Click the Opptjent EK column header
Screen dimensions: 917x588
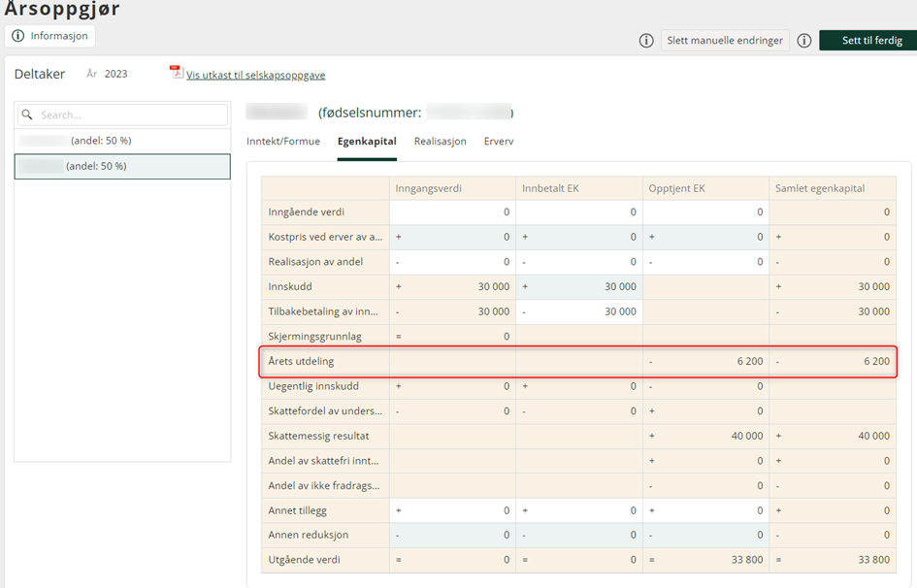[x=705, y=188]
